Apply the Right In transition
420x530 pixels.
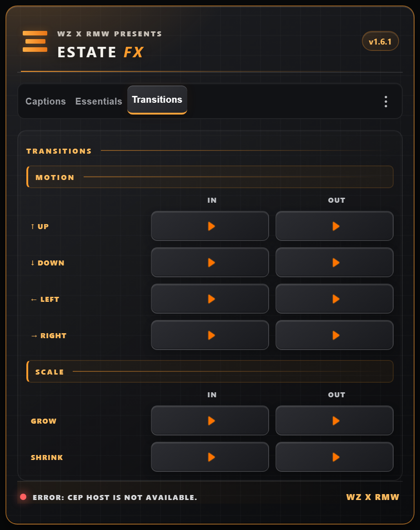coord(210,335)
